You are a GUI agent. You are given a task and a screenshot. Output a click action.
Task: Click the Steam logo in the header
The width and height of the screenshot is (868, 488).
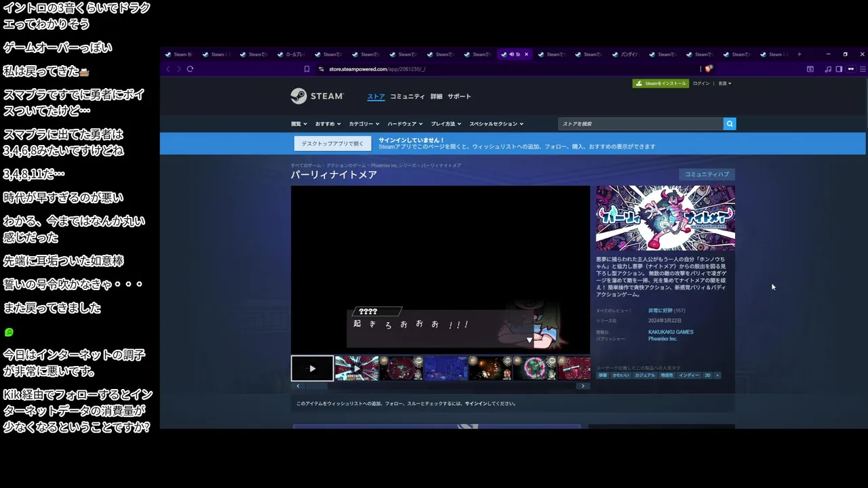(x=317, y=96)
